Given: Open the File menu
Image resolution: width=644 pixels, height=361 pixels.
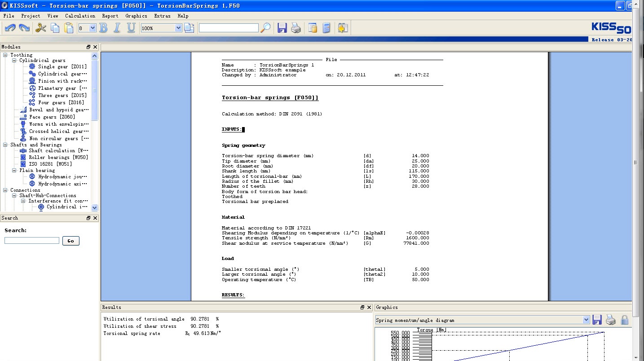Looking at the screenshot, I should click(9, 16).
